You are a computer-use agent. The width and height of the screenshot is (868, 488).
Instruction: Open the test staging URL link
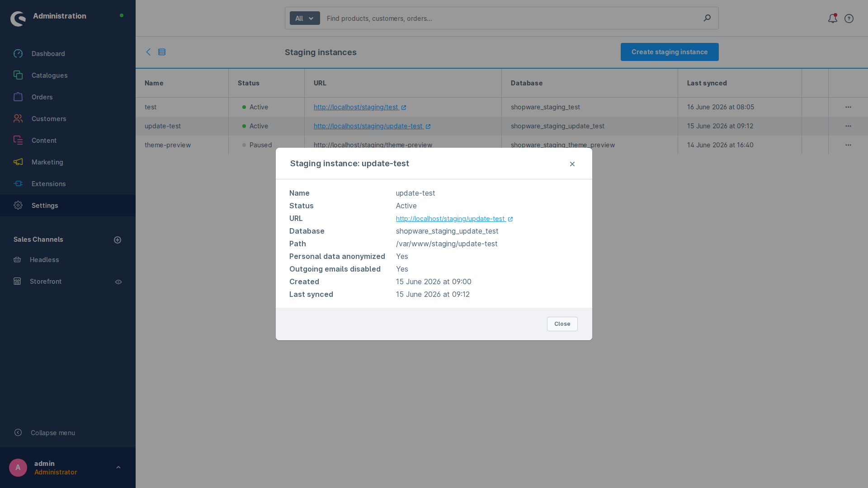point(360,107)
